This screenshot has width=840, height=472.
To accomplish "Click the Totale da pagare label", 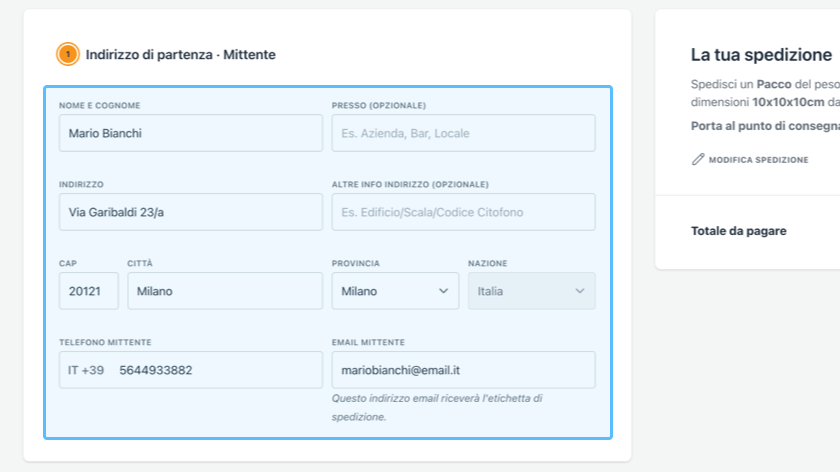I will [738, 231].
